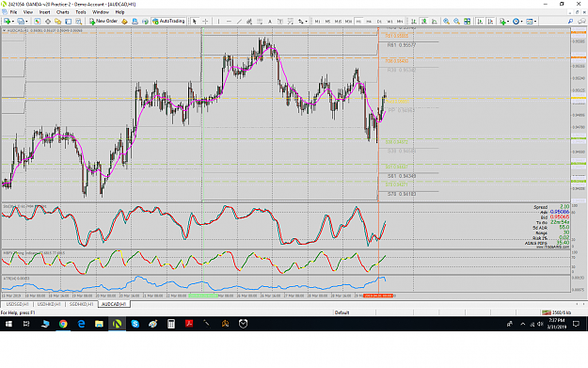588x368 pixels.
Task: Click the connection status bars indicator
Action: click(x=547, y=312)
